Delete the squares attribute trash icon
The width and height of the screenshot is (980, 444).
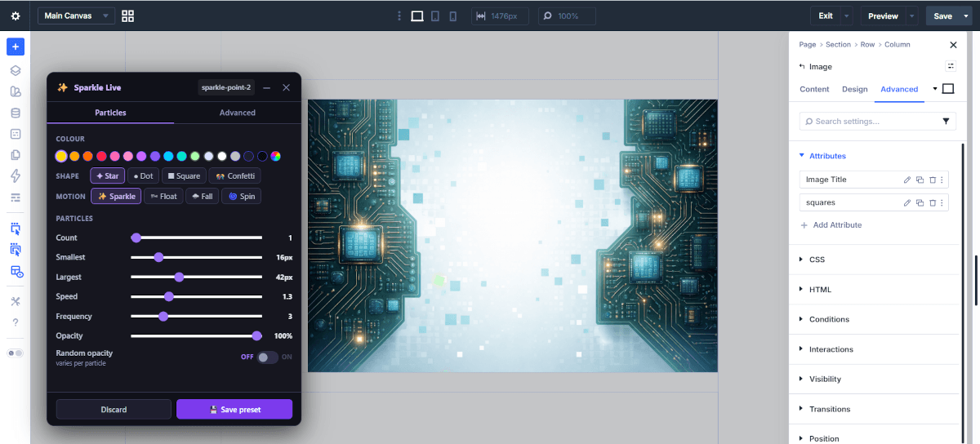932,202
